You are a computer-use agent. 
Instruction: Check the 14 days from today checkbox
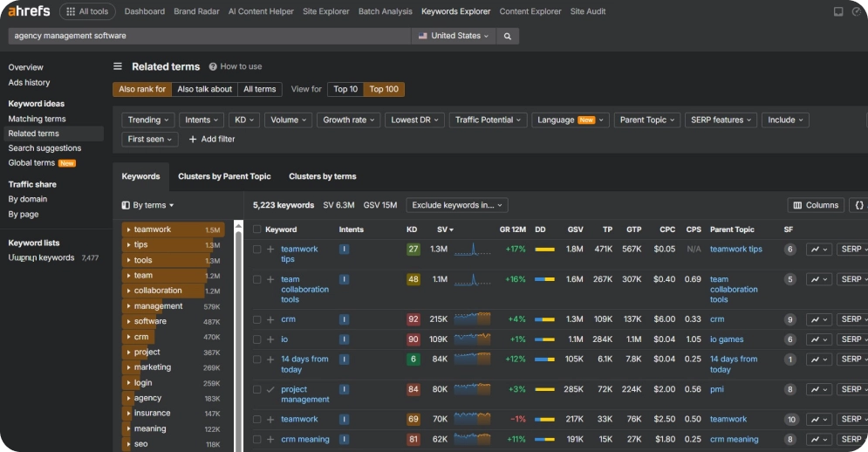[x=256, y=360]
